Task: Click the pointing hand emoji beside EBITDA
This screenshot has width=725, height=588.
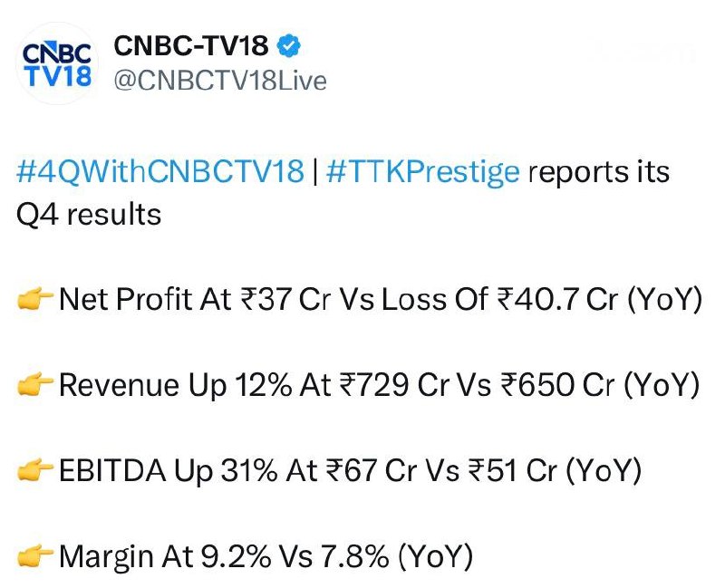Action: 35,470
